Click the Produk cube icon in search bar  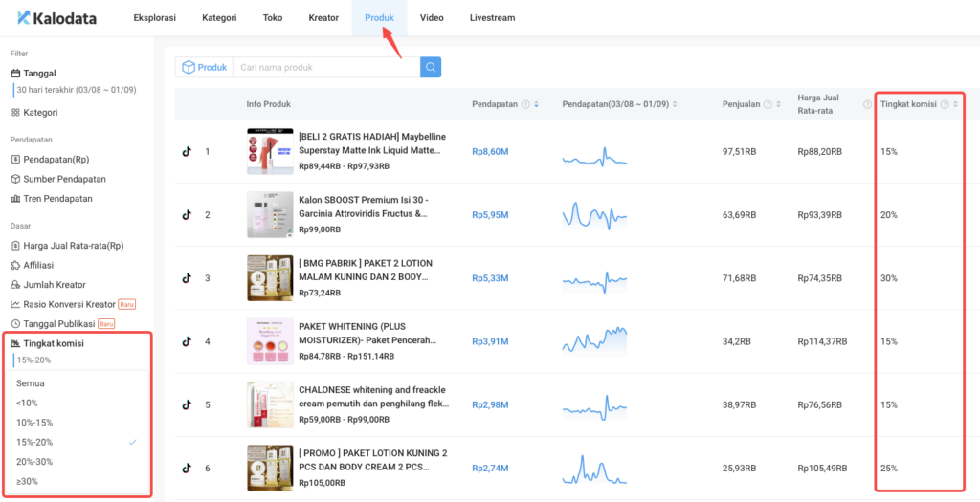tap(189, 68)
